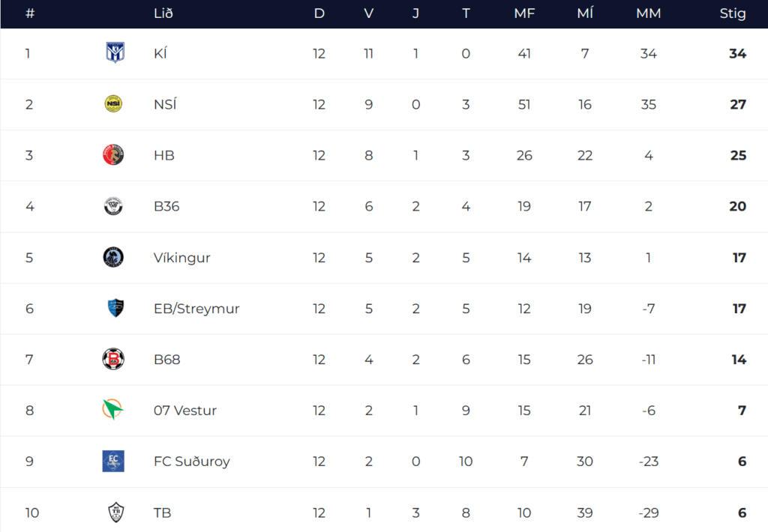The width and height of the screenshot is (768, 532).
Task: Click the MF column header
Action: pyautogui.click(x=523, y=13)
